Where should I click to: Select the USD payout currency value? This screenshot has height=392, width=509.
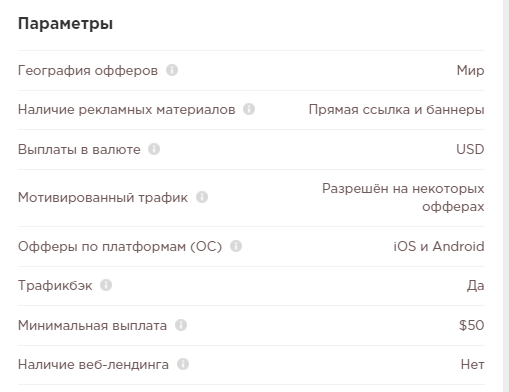pyautogui.click(x=470, y=149)
